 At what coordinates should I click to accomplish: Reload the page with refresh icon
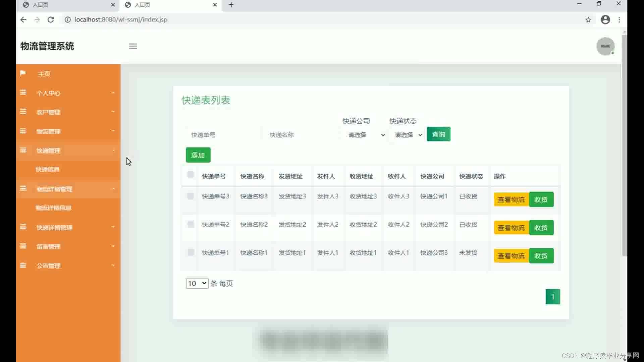[x=51, y=20]
